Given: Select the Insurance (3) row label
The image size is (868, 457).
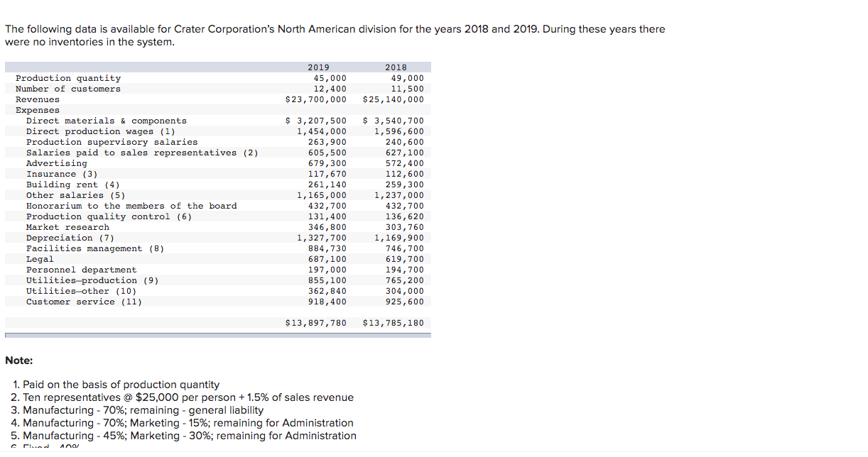Looking at the screenshot, I should tap(62, 174).
